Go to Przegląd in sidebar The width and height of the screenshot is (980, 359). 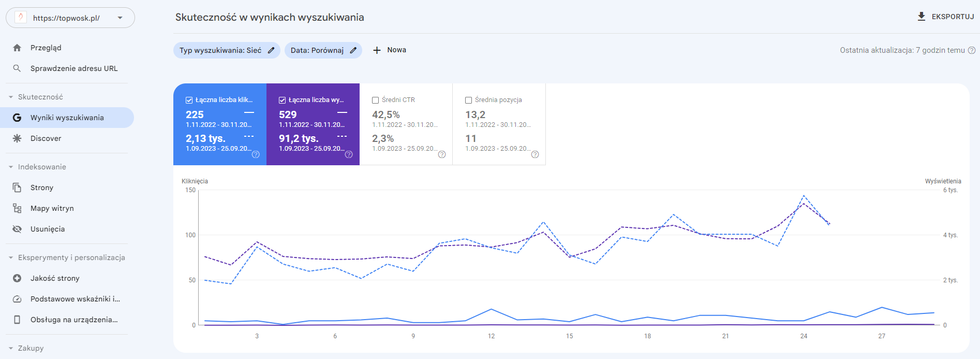[x=67, y=48]
